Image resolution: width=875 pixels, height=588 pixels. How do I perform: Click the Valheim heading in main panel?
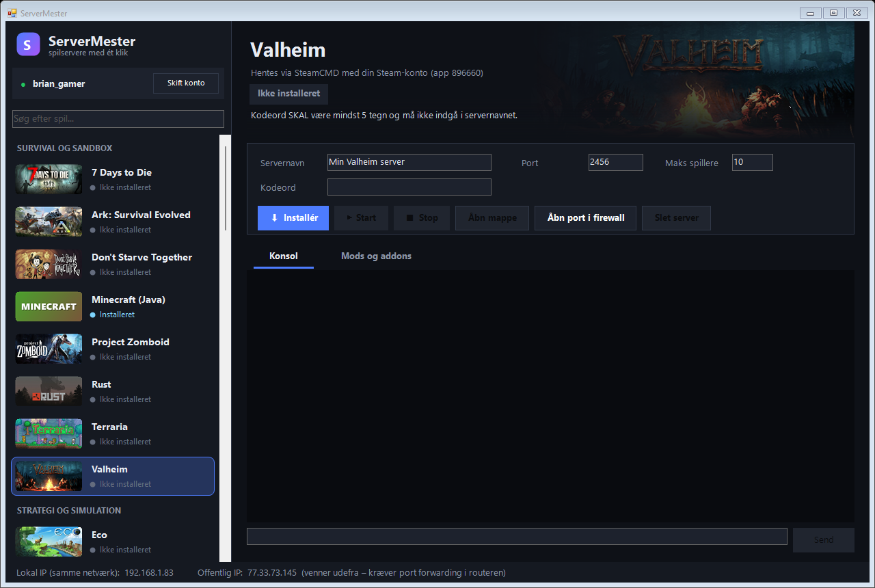(x=288, y=50)
